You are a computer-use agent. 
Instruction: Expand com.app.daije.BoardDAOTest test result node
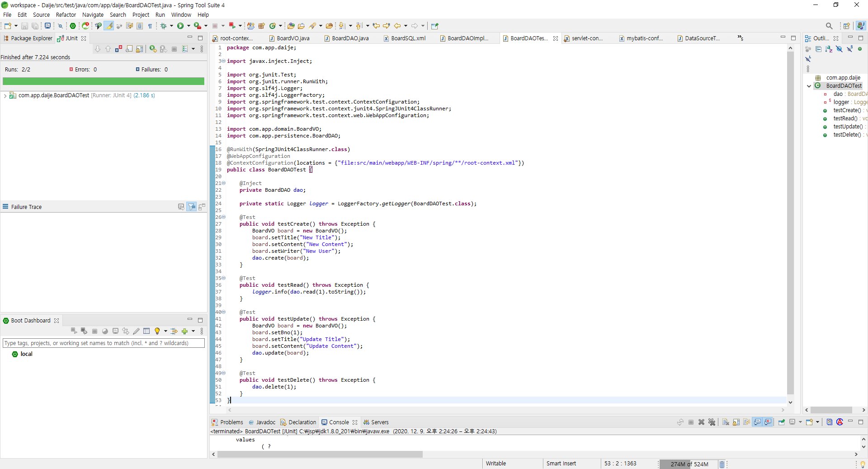coord(5,95)
